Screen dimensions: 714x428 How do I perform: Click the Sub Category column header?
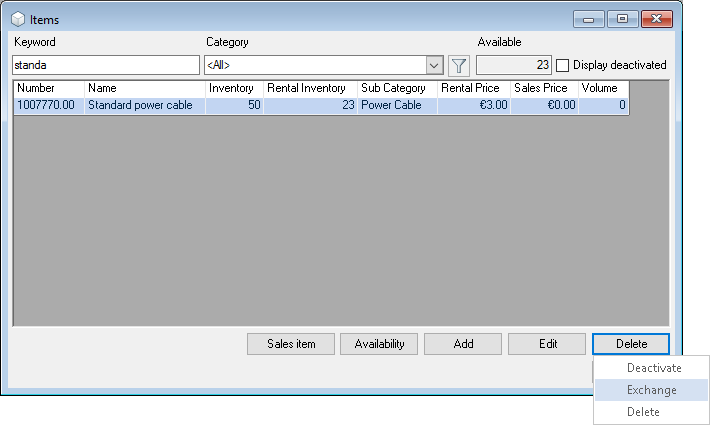(397, 89)
